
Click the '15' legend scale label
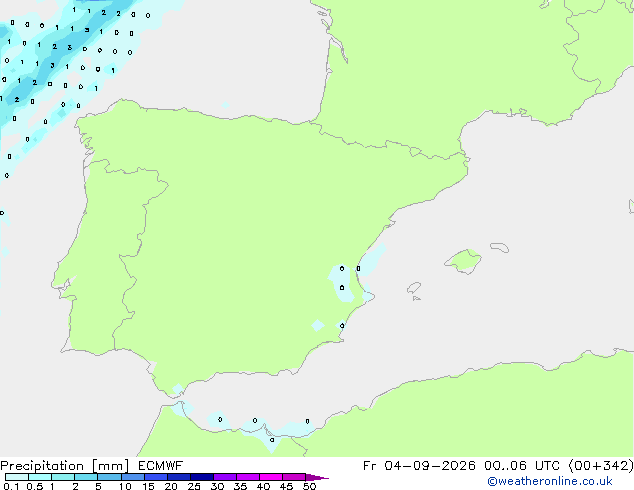pyautogui.click(x=148, y=486)
